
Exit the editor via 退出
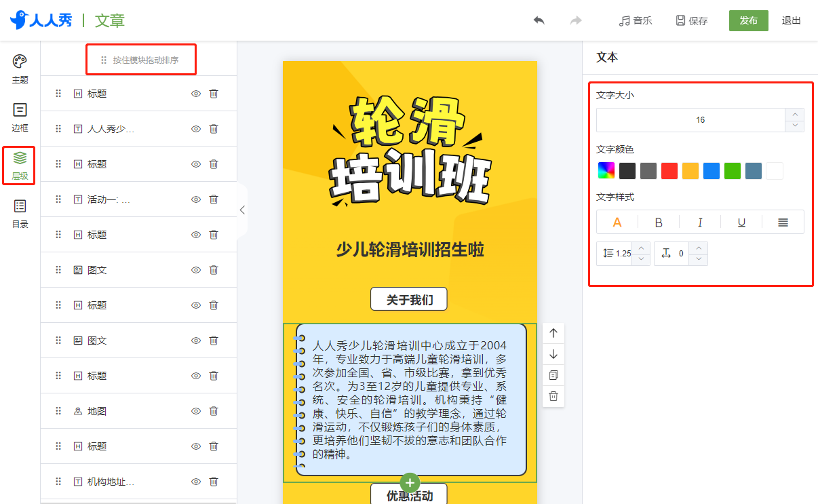coord(792,20)
